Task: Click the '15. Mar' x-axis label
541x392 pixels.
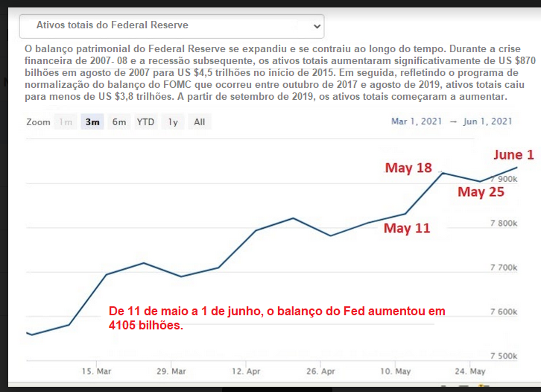Action: [x=98, y=371]
